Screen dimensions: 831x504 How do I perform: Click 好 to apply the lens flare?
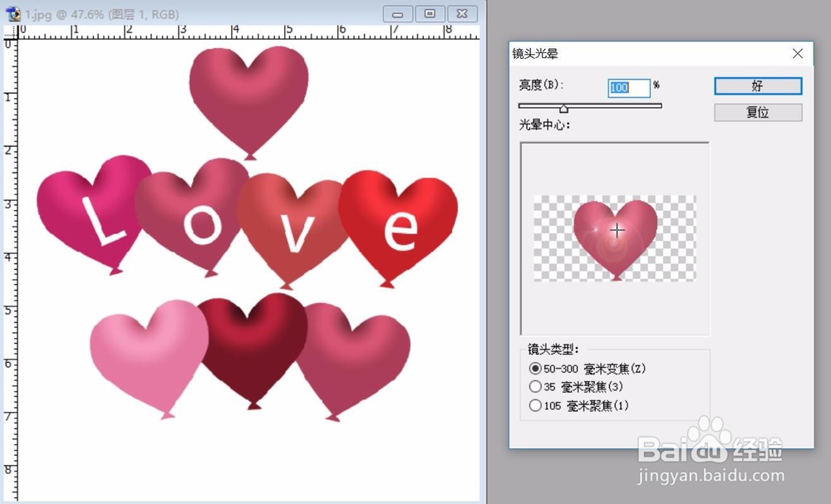tap(757, 86)
